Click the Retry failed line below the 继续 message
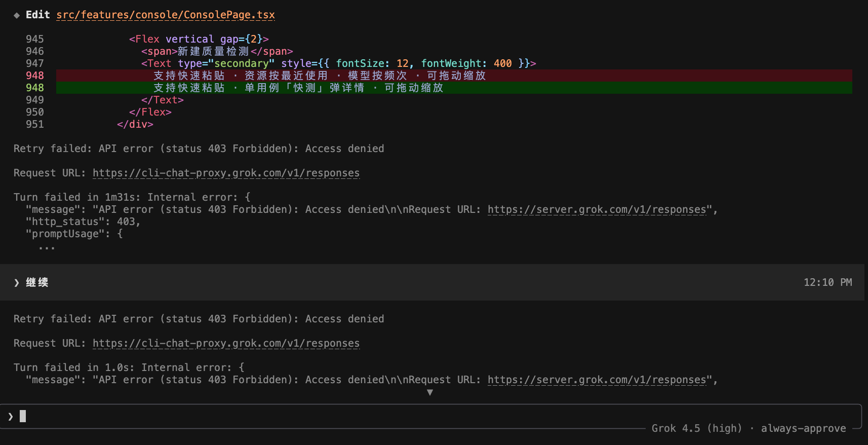Viewport: 868px width, 445px height. [x=199, y=319]
